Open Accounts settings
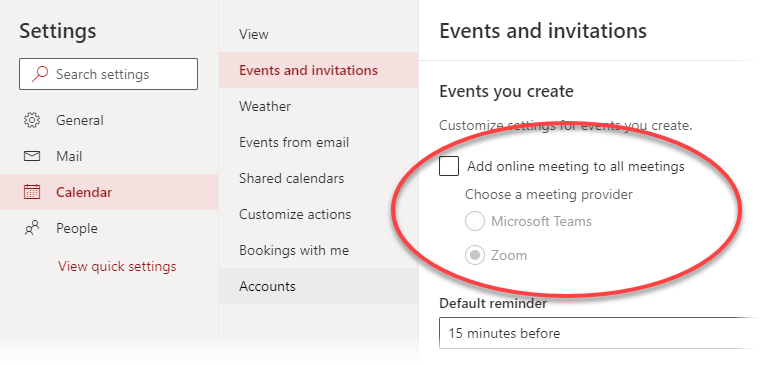 coord(318,286)
